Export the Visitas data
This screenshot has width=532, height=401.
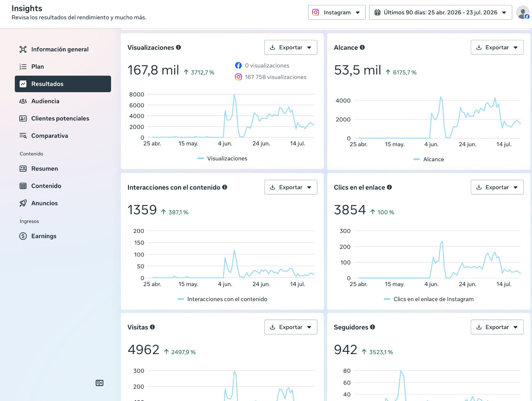coord(291,327)
